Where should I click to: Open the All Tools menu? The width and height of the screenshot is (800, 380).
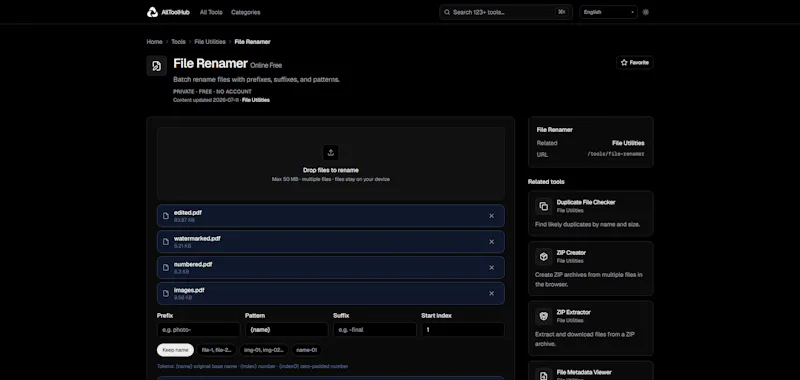point(211,12)
